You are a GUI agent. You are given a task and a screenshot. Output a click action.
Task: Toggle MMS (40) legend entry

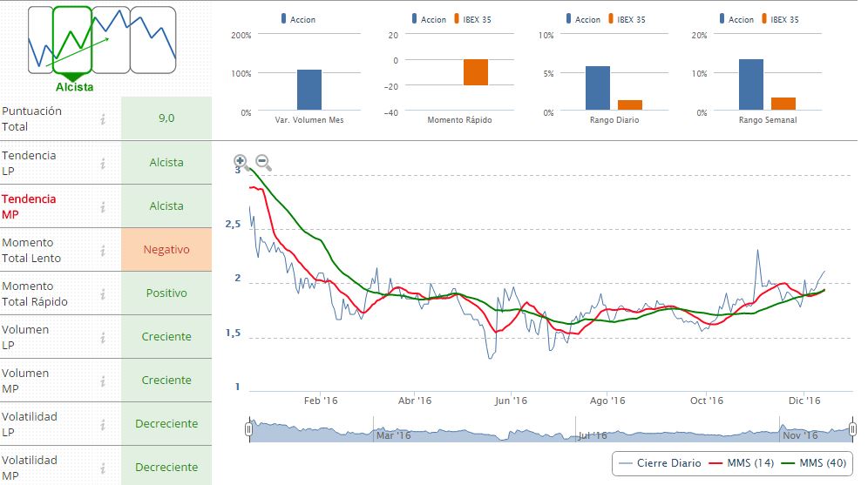click(x=812, y=463)
